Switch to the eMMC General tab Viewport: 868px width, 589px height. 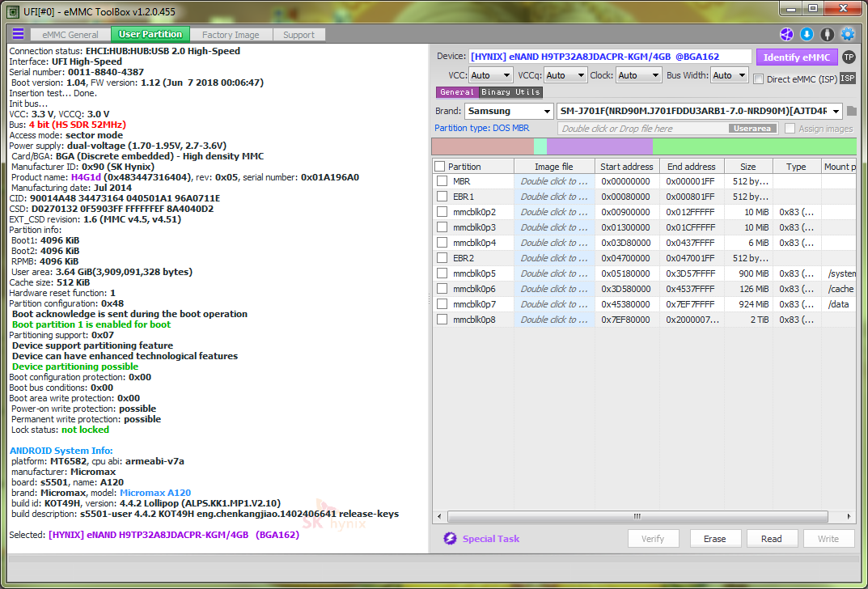70,34
